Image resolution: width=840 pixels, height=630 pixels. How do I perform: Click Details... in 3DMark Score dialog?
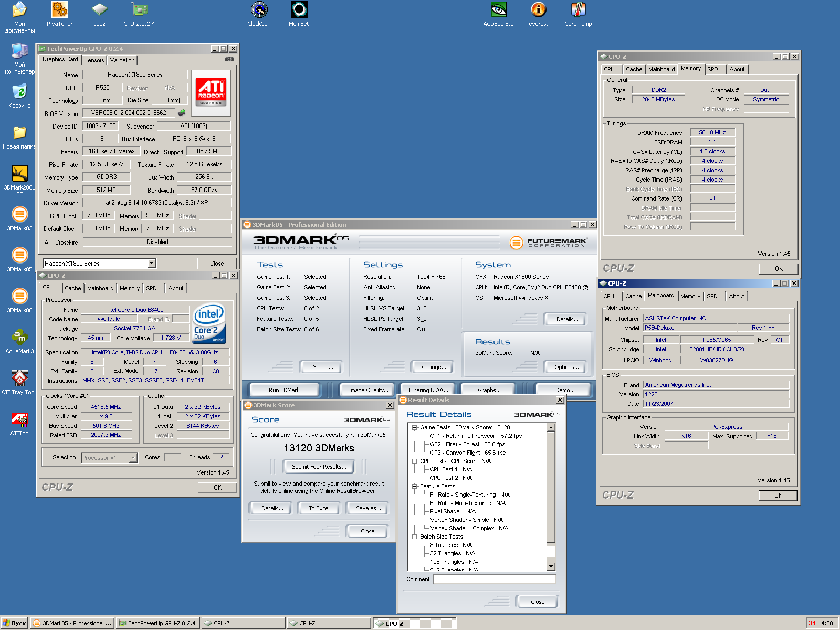(272, 508)
